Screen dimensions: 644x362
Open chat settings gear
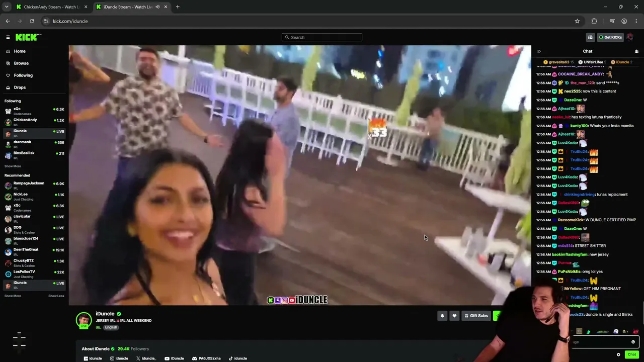(x=618, y=354)
